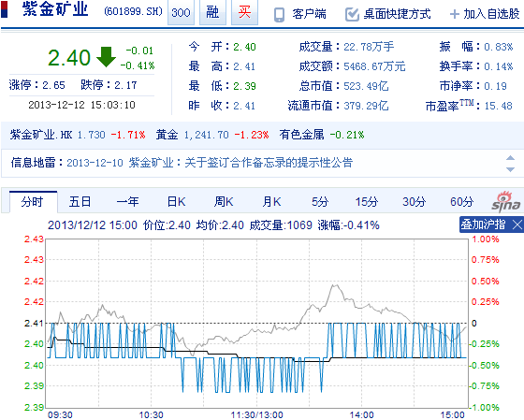Switch to the 日K chart tab
The image size is (524, 420).
click(x=176, y=202)
